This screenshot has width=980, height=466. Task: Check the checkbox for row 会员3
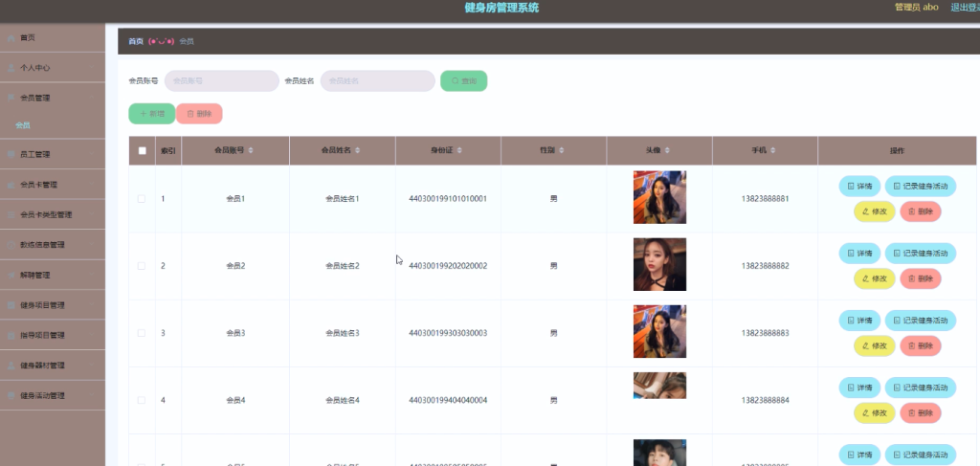pos(142,333)
